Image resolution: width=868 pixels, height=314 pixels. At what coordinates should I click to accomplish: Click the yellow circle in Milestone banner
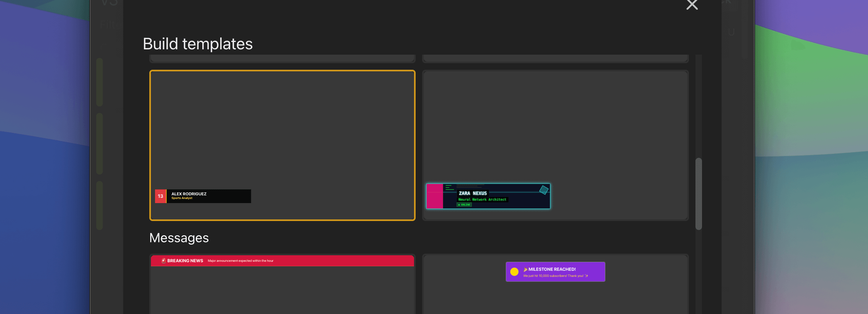coord(514,272)
